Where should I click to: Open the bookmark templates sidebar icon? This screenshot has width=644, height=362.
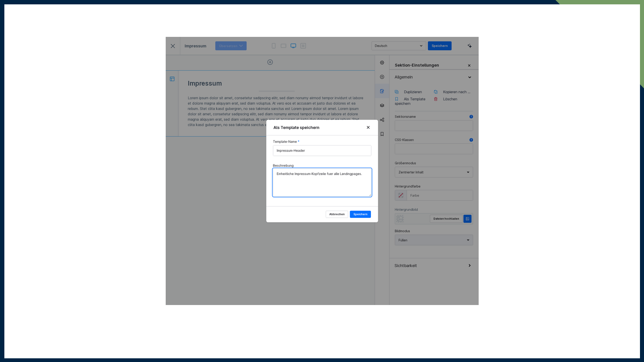pyautogui.click(x=382, y=134)
